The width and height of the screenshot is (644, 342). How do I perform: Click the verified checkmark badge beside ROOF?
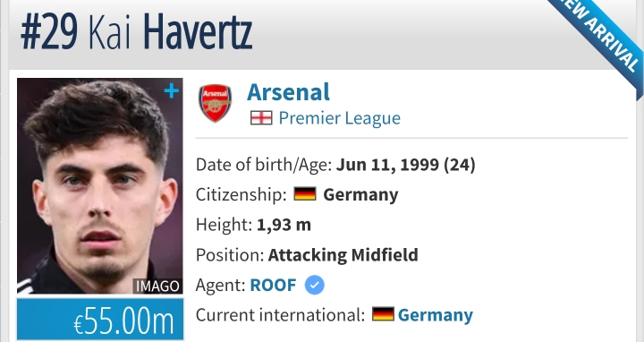315,285
